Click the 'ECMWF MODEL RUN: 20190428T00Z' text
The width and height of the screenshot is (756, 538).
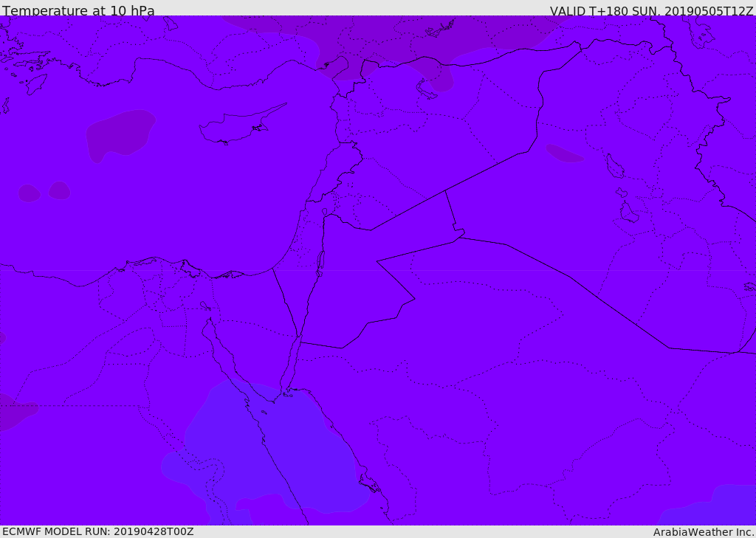pos(98,531)
